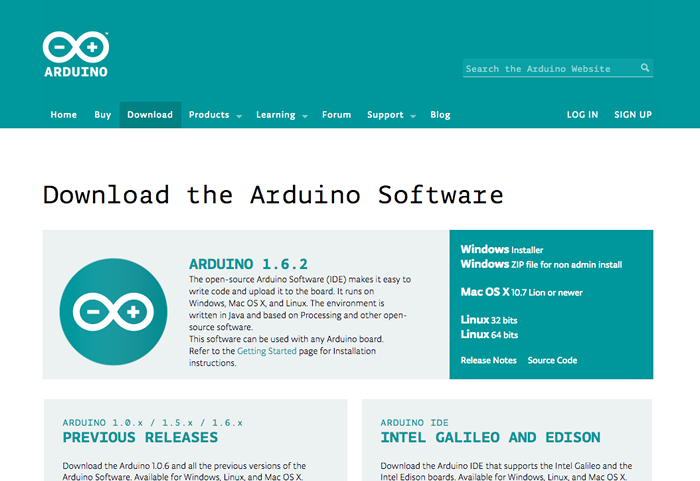Image resolution: width=700 pixels, height=481 pixels.
Task: Select the Download tab
Action: [150, 115]
